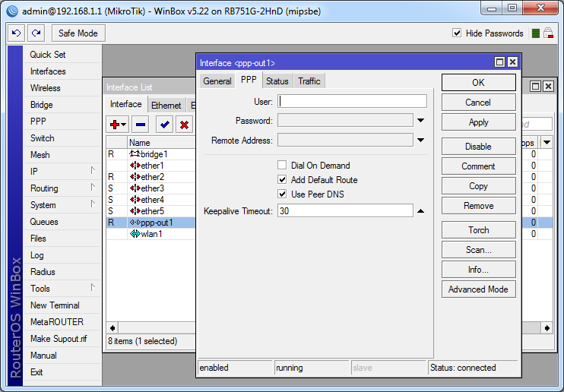Click the Interface List scroll-left arrow
The height and width of the screenshot is (392, 564).
112,328
